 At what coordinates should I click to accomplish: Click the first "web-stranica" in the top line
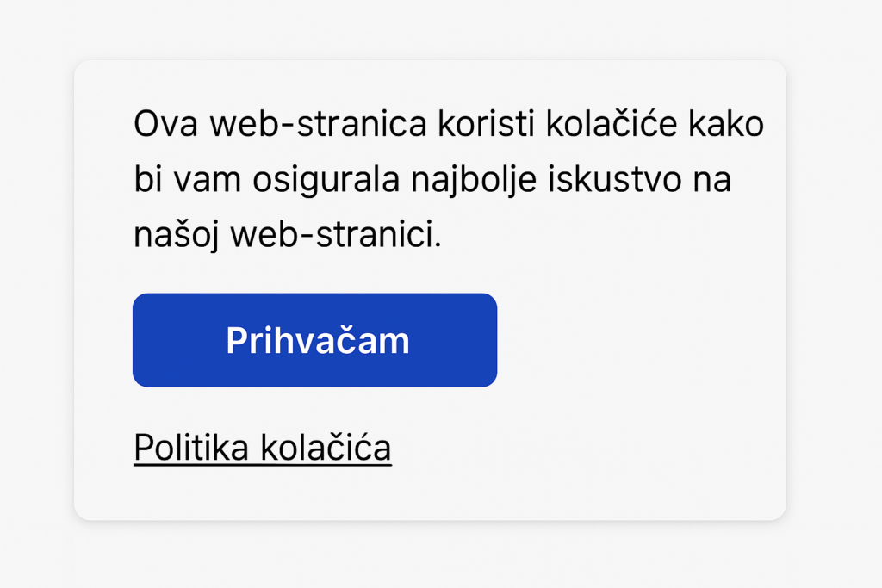click(x=318, y=124)
